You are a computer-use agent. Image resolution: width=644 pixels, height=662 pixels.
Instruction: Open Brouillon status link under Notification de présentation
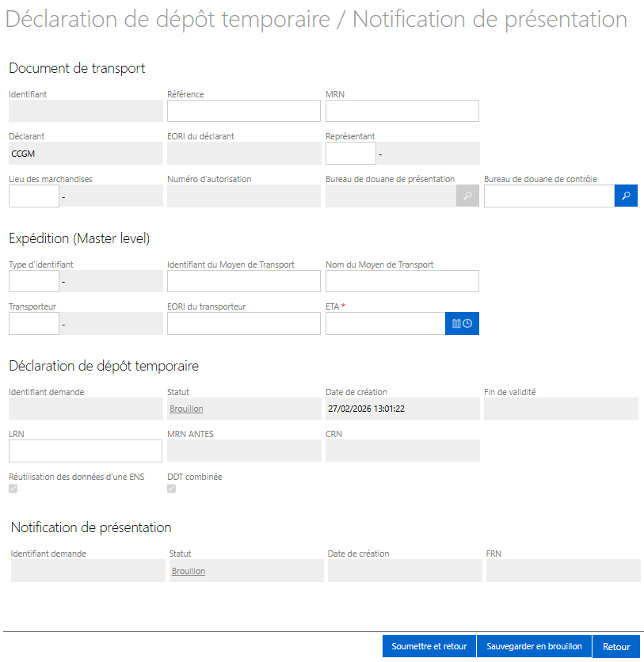pyautogui.click(x=189, y=571)
